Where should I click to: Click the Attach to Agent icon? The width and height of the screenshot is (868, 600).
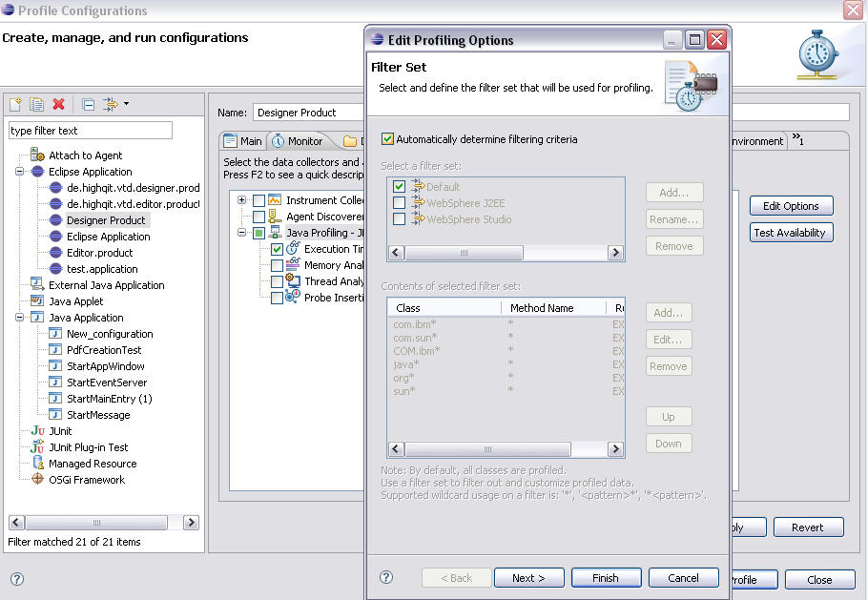[x=37, y=155]
